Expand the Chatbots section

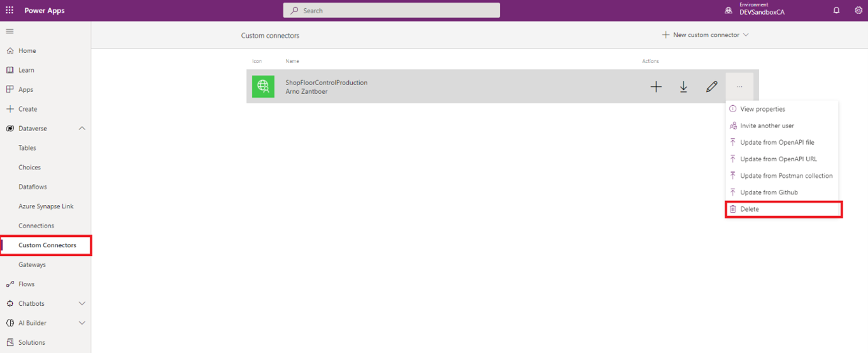pos(82,304)
